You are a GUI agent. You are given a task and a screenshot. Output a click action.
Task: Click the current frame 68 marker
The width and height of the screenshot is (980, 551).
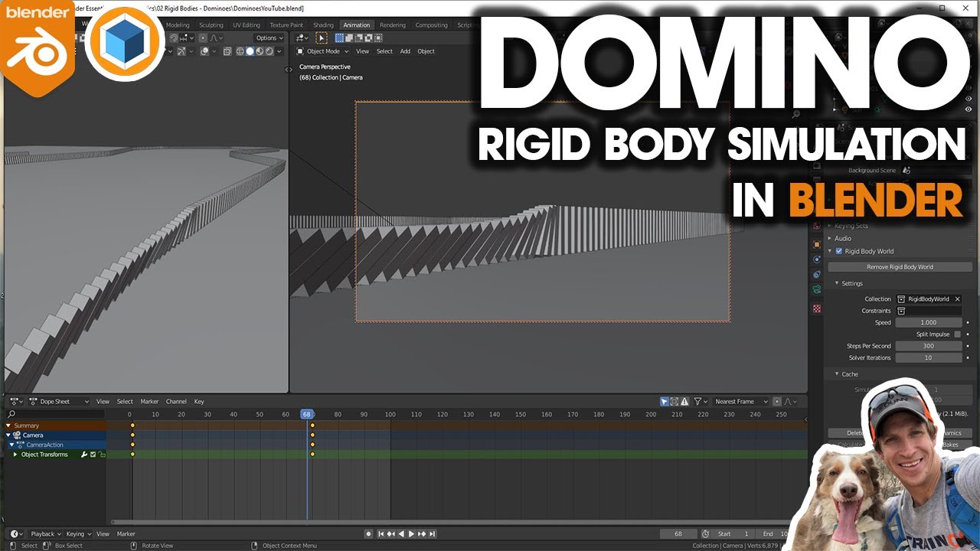click(307, 414)
